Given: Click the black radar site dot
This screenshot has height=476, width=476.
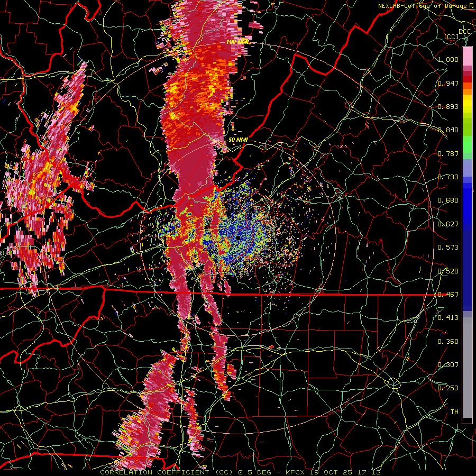Looking at the screenshot, I should 237,237.
